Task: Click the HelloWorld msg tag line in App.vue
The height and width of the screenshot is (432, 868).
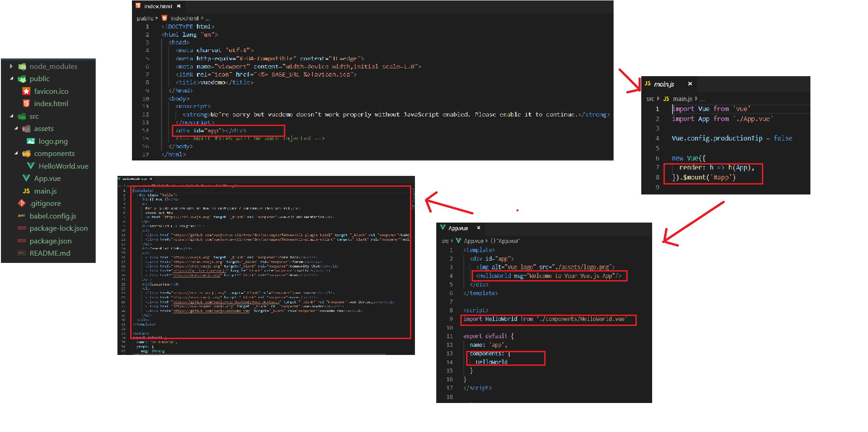Action: coord(549,276)
